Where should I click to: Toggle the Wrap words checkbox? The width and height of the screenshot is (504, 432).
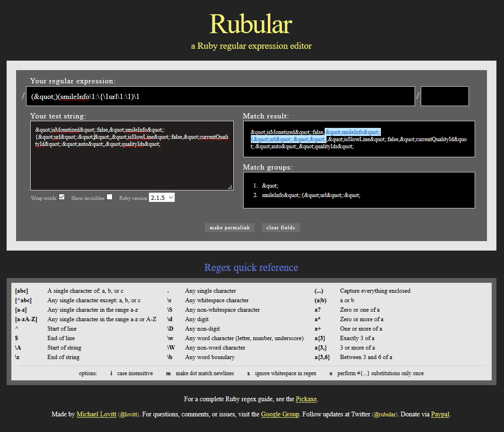(62, 197)
